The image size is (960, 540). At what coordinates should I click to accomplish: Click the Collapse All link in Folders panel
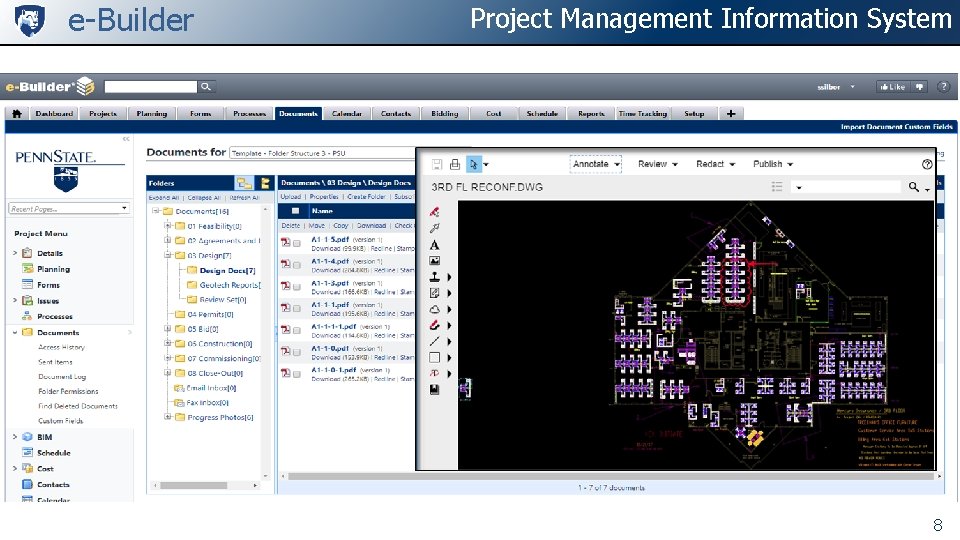(204, 198)
